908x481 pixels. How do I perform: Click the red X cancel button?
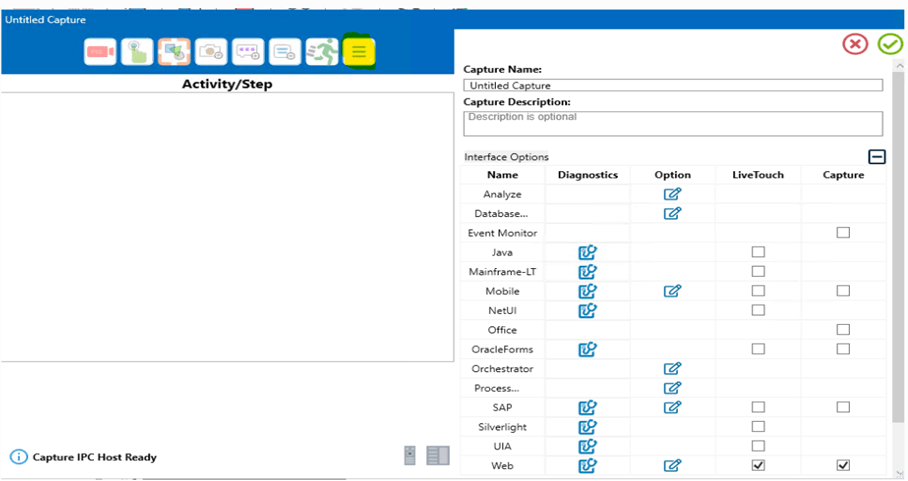(x=854, y=44)
